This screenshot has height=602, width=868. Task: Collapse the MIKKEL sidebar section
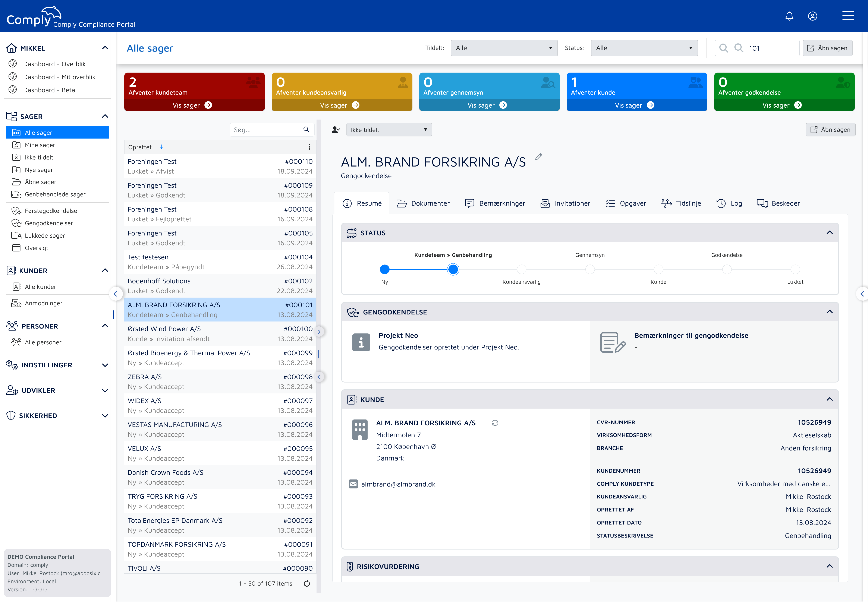(105, 48)
